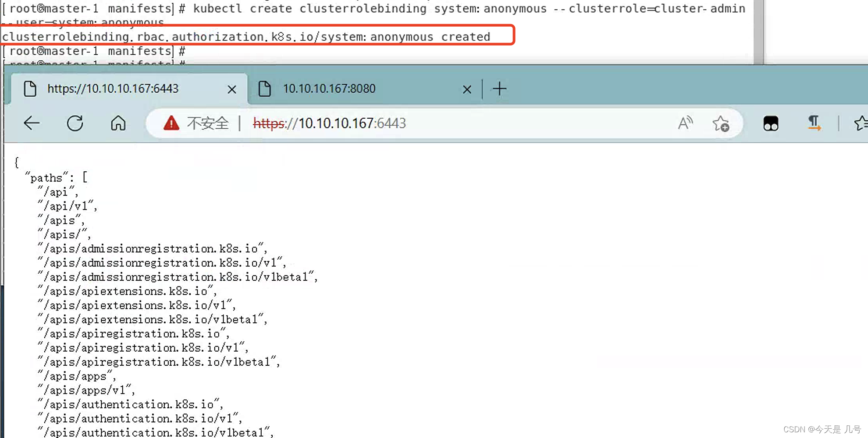Open the Tampermonkey extension icon
The width and height of the screenshot is (868, 438).
click(771, 124)
